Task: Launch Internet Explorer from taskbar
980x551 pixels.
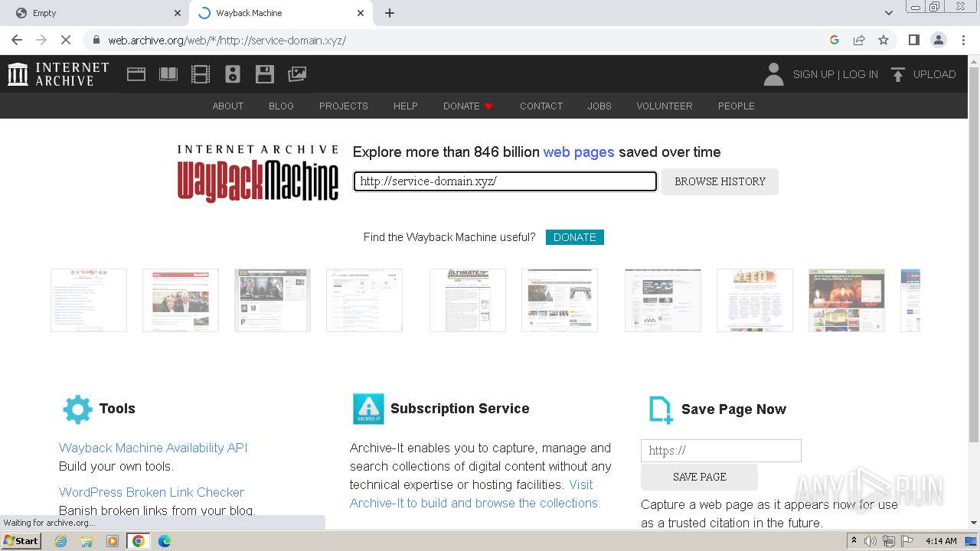Action: coord(61,541)
